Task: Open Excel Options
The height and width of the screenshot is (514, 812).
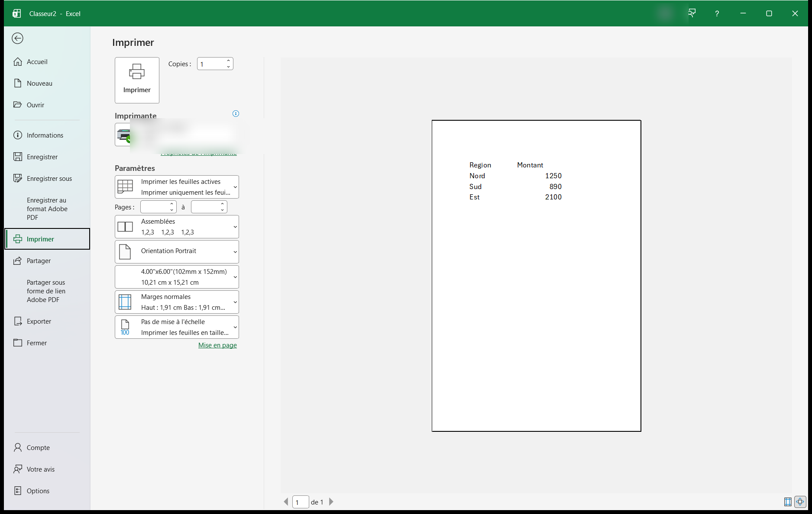Action: coord(47,491)
